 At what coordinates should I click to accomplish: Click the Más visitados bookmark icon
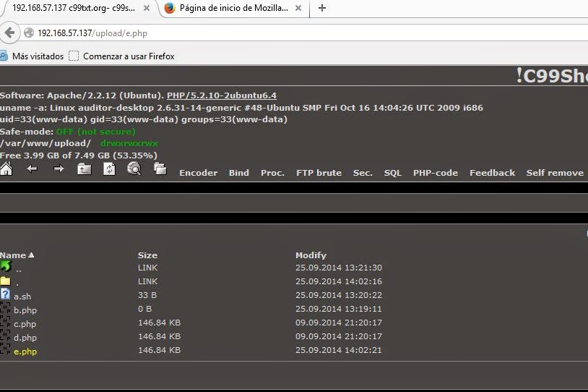tap(4, 56)
